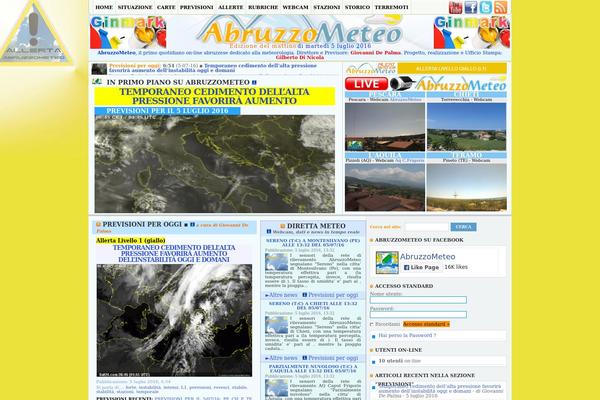Image resolution: width=600 pixels, height=400 pixels.
Task: Open the PREVISIONI menu
Action: (x=197, y=7)
